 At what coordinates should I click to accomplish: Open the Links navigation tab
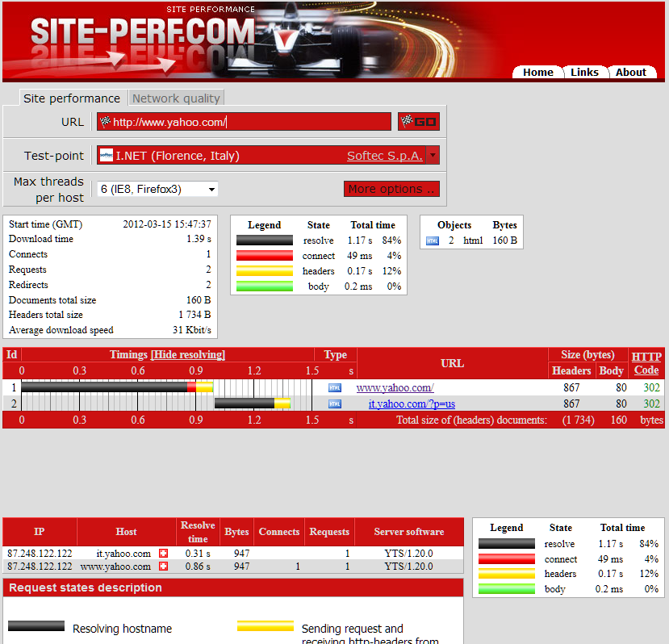coord(584,72)
